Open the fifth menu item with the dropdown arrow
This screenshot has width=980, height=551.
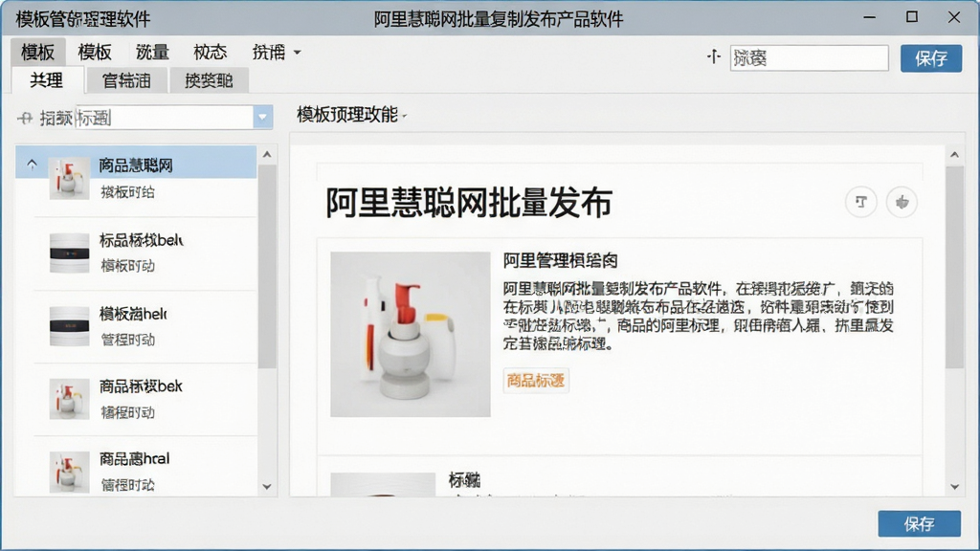pyautogui.click(x=276, y=52)
